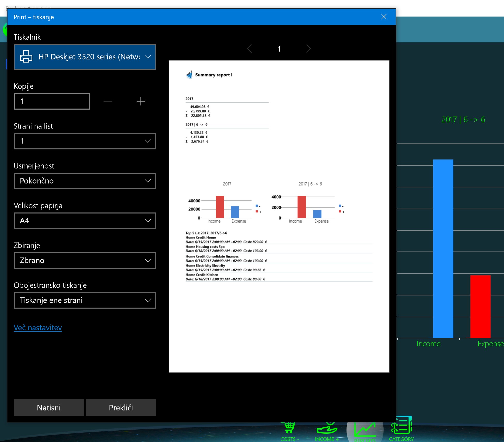Open the INCOME hand icon
Viewport: 504px width, 442px height.
point(327,430)
